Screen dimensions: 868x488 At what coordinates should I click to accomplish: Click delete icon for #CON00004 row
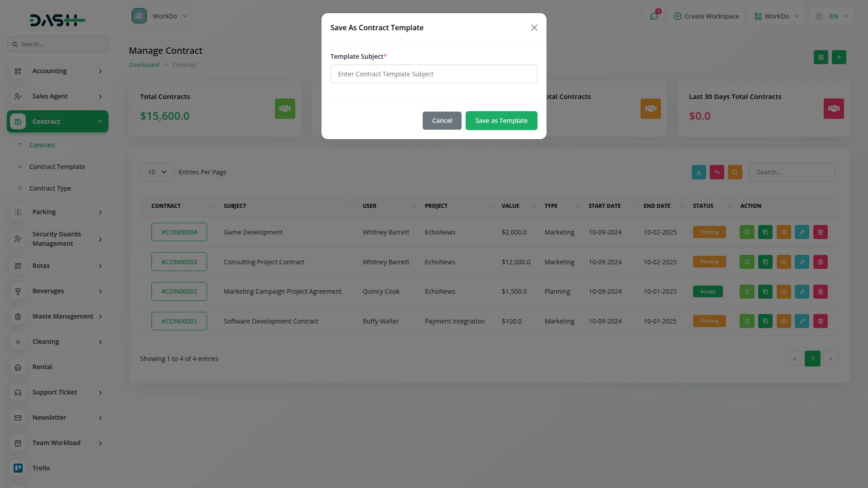[821, 232]
